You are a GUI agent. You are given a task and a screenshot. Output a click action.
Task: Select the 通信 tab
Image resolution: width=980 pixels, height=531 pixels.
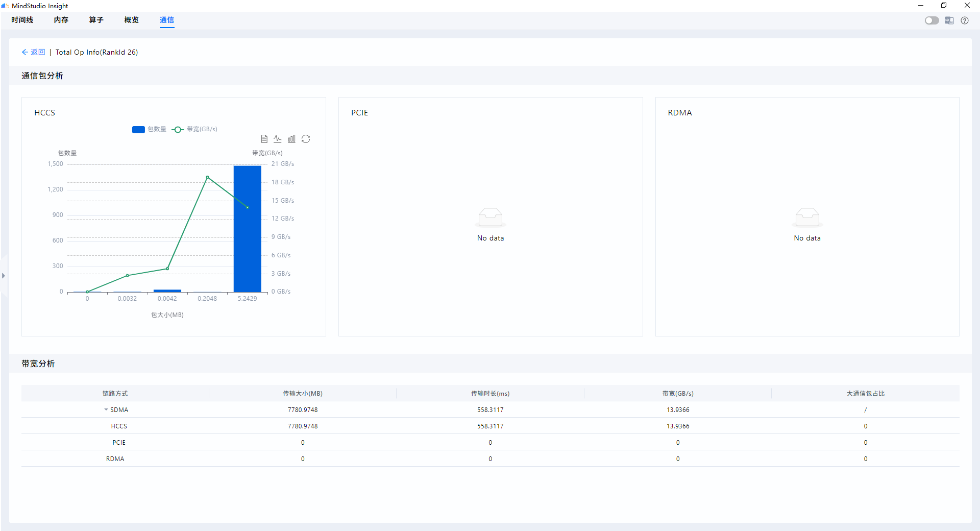[x=167, y=20]
